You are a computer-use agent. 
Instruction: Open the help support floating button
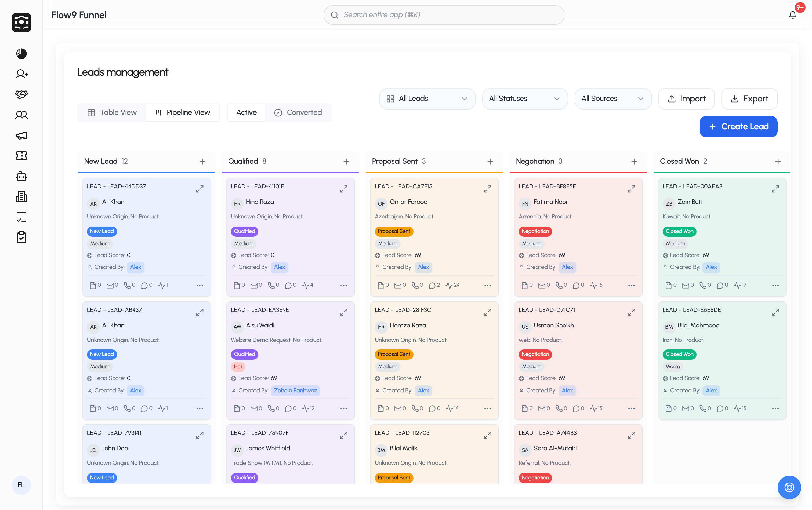789,487
